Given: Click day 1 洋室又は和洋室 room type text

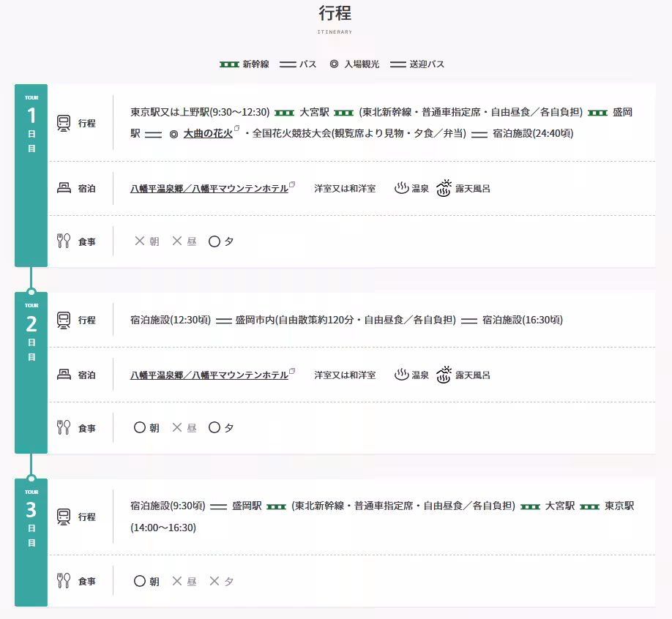Looking at the screenshot, I should [x=345, y=189].
